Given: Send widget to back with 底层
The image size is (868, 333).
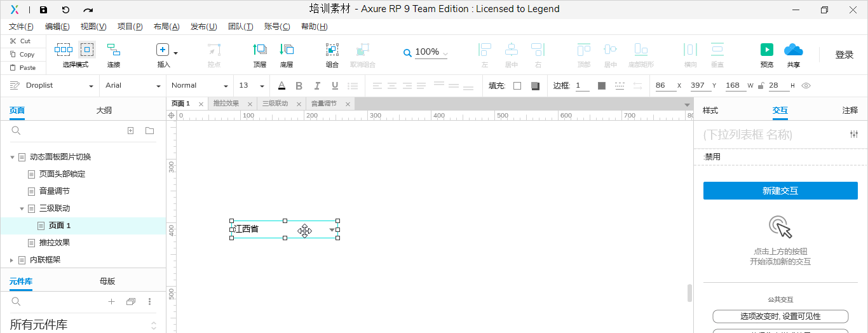Looking at the screenshot, I should click(287, 55).
